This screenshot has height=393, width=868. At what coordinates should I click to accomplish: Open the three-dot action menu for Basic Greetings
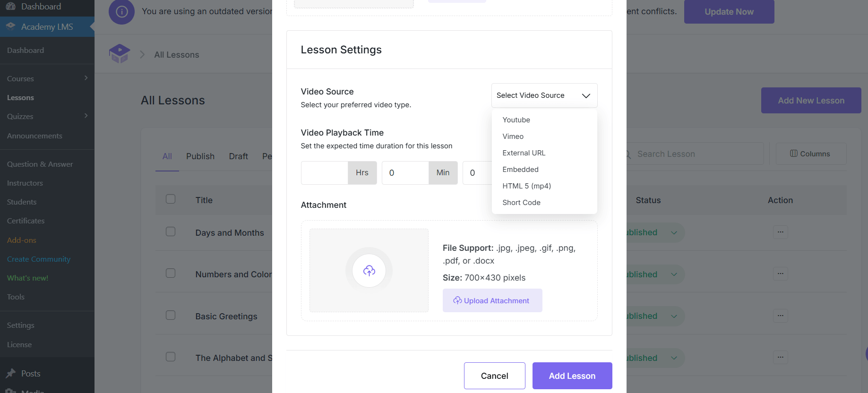(x=781, y=316)
